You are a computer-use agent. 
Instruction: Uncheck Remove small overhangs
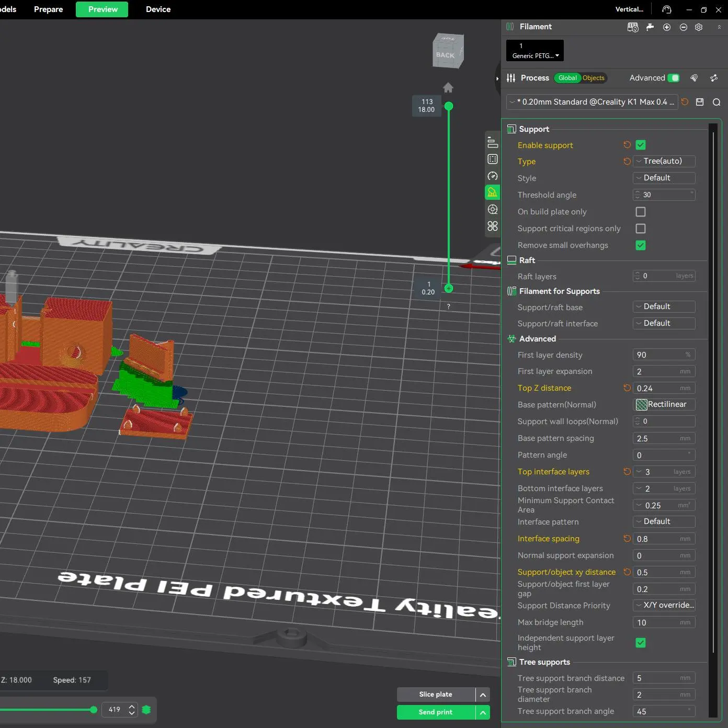coord(641,245)
